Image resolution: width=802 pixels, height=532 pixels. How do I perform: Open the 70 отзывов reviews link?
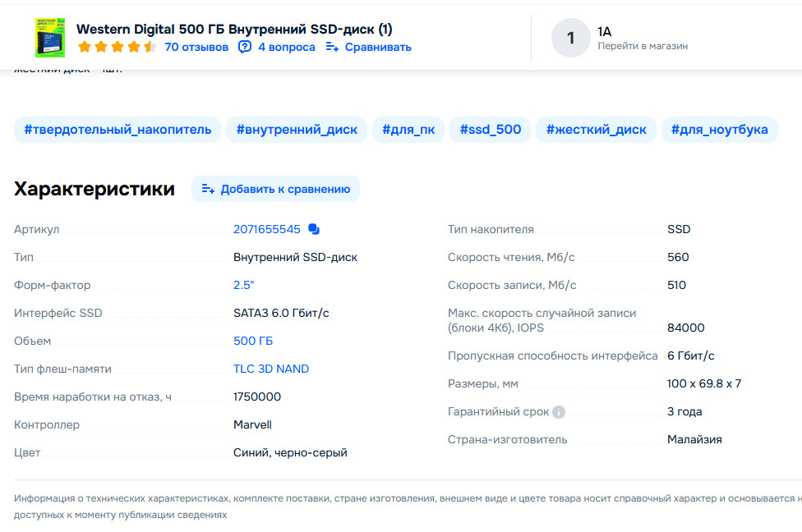point(196,47)
